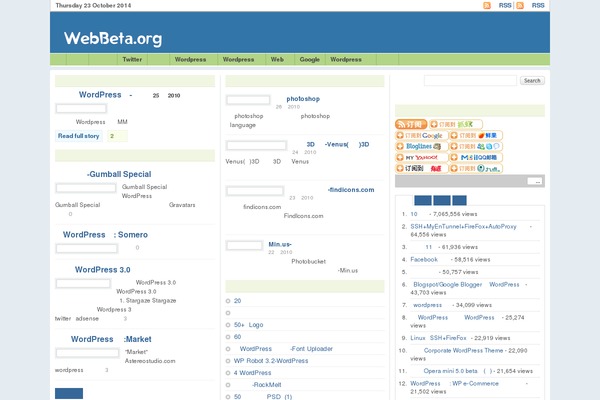Click the orange RSS subscribe badge
The image size is (600, 400).
[411, 124]
